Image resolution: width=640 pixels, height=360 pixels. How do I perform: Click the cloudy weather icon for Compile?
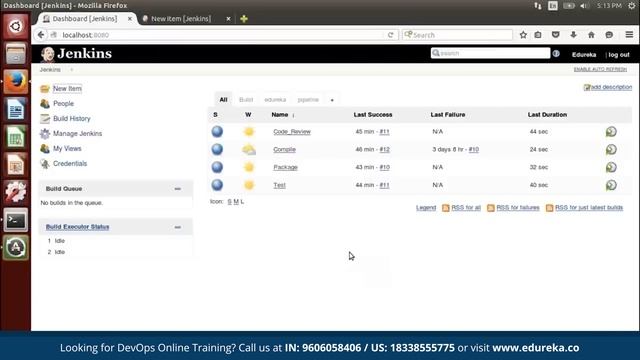pos(249,149)
